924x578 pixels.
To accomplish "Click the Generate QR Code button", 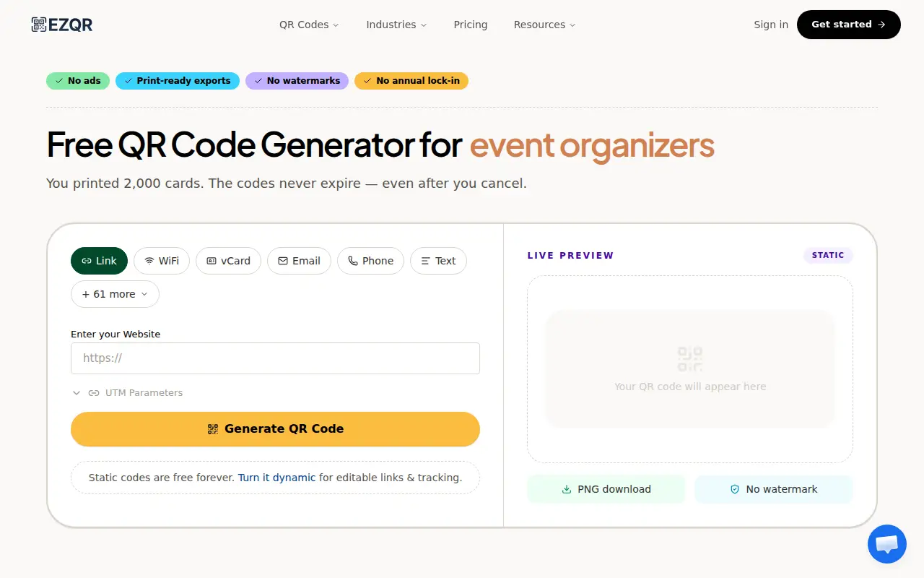I will 275,429.
